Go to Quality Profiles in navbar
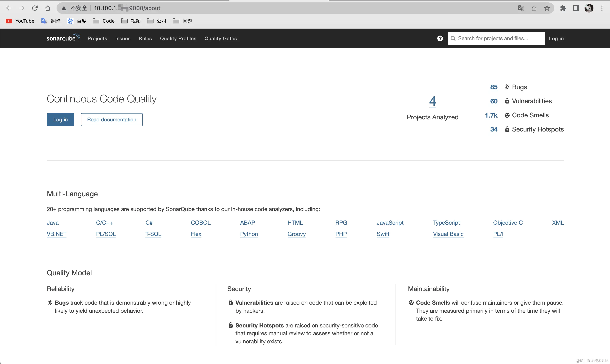 point(178,39)
